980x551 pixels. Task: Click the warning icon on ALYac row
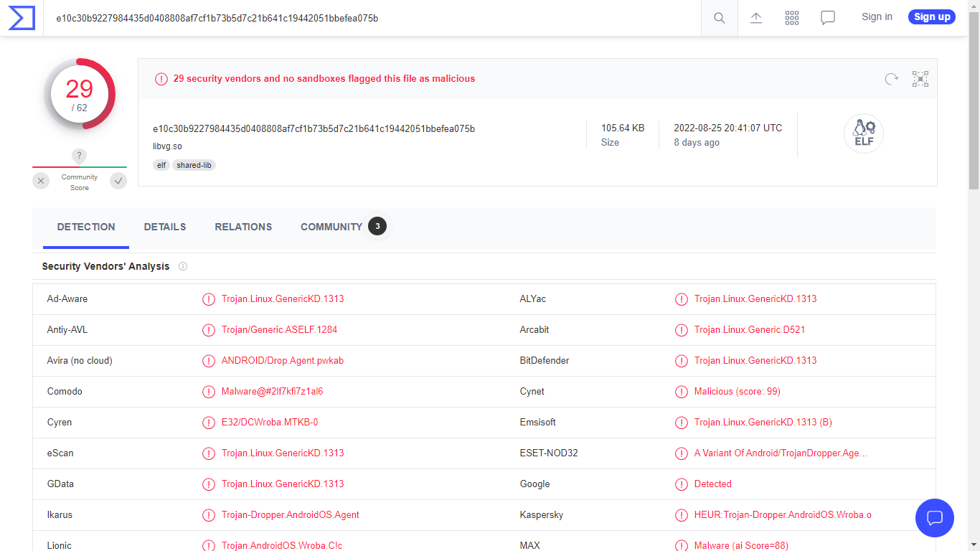(x=682, y=299)
